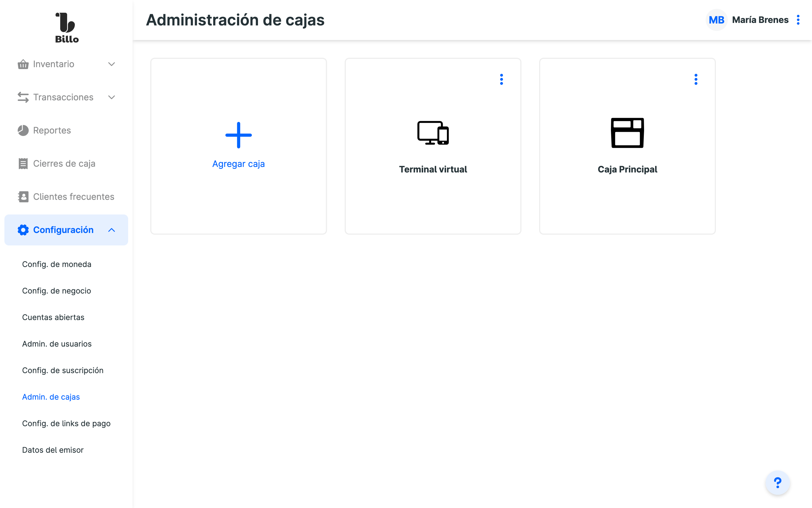Open Clientes frecuentes

[73, 197]
